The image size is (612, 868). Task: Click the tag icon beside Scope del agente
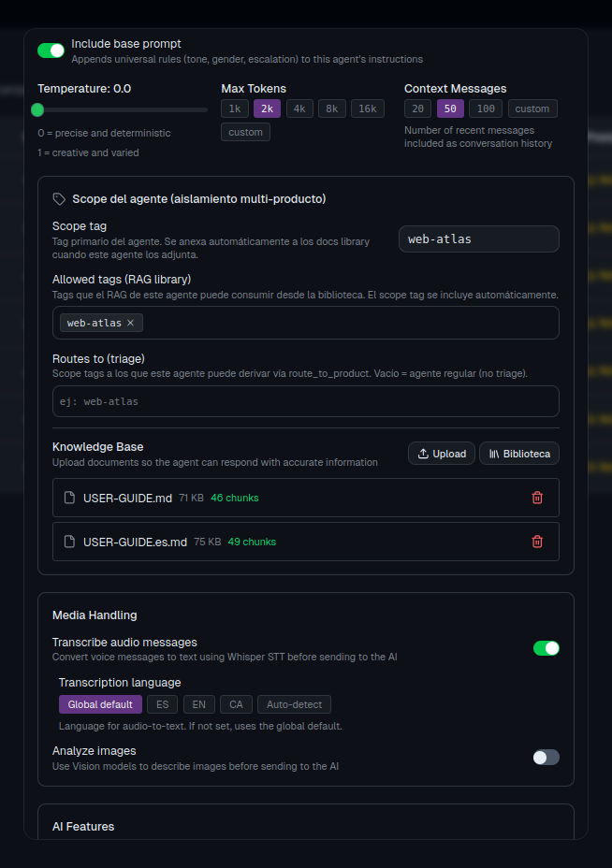(59, 198)
